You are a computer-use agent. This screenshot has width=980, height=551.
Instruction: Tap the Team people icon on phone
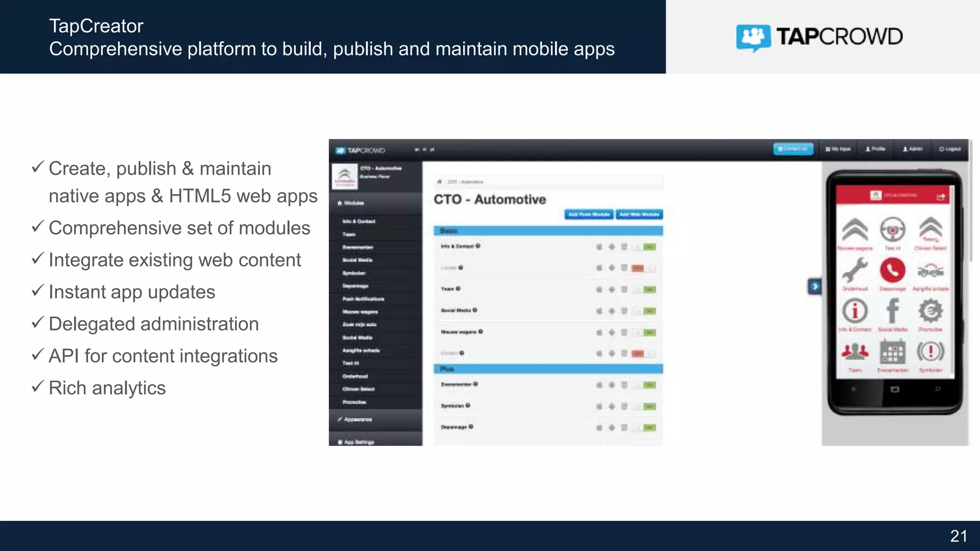(855, 352)
